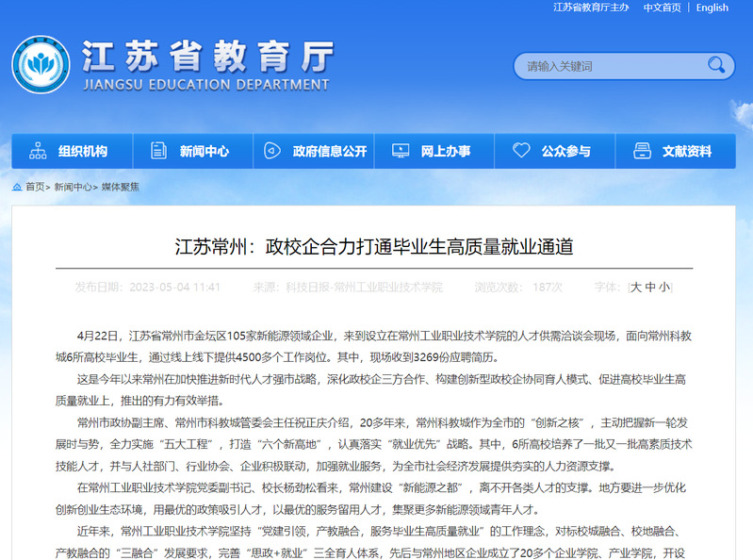Set font size to 大
This screenshot has height=560, width=753.
636,287
